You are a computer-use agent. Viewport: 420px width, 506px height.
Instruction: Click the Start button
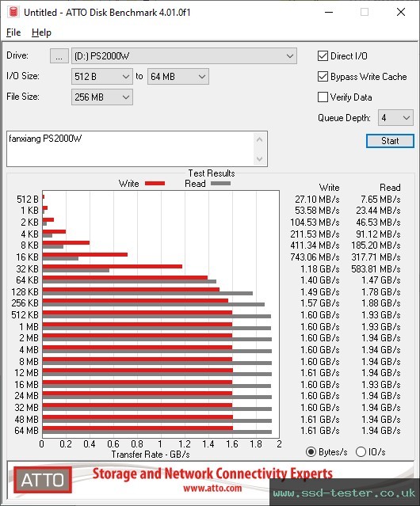tap(390, 141)
